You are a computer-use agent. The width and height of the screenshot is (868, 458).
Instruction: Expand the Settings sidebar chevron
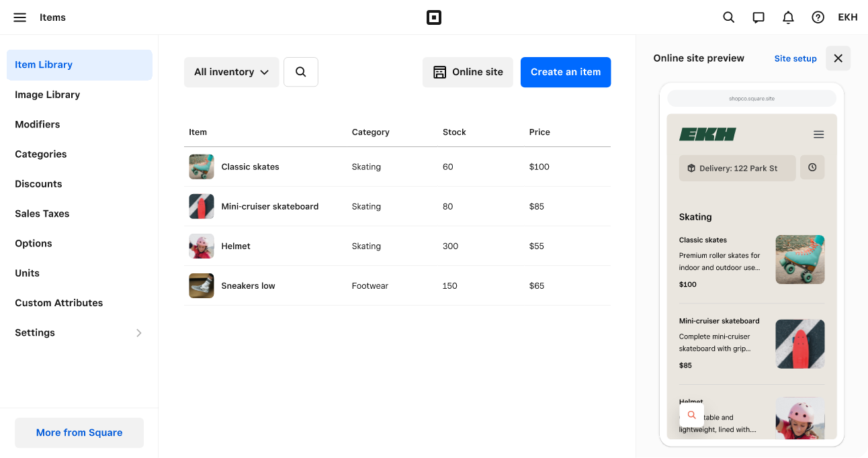(x=139, y=333)
